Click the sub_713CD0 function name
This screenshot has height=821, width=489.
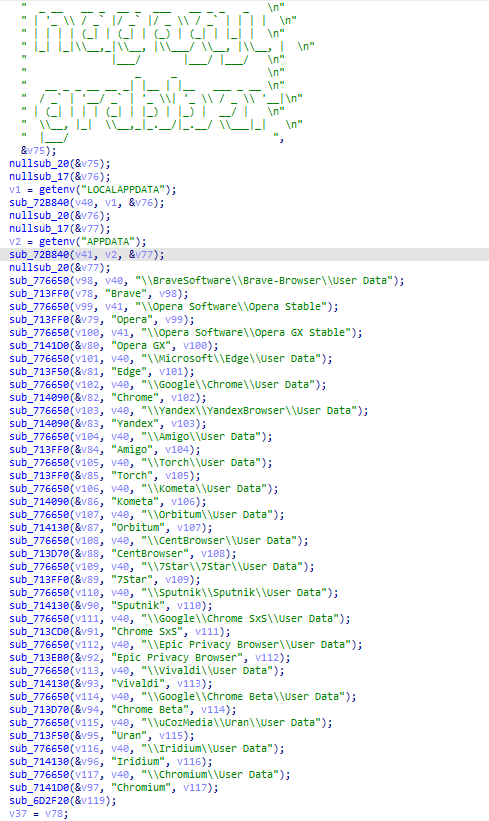tap(39, 631)
